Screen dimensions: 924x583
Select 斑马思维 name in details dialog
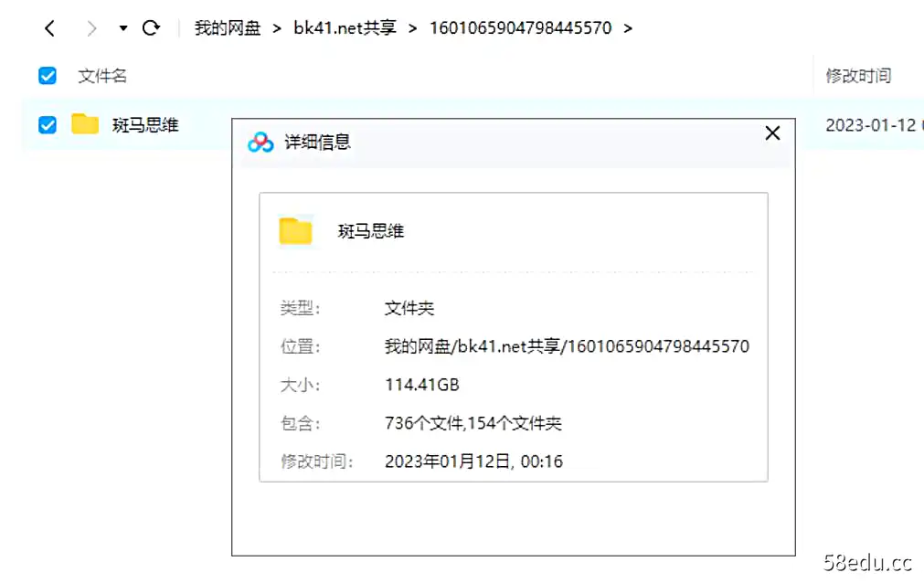(x=371, y=231)
